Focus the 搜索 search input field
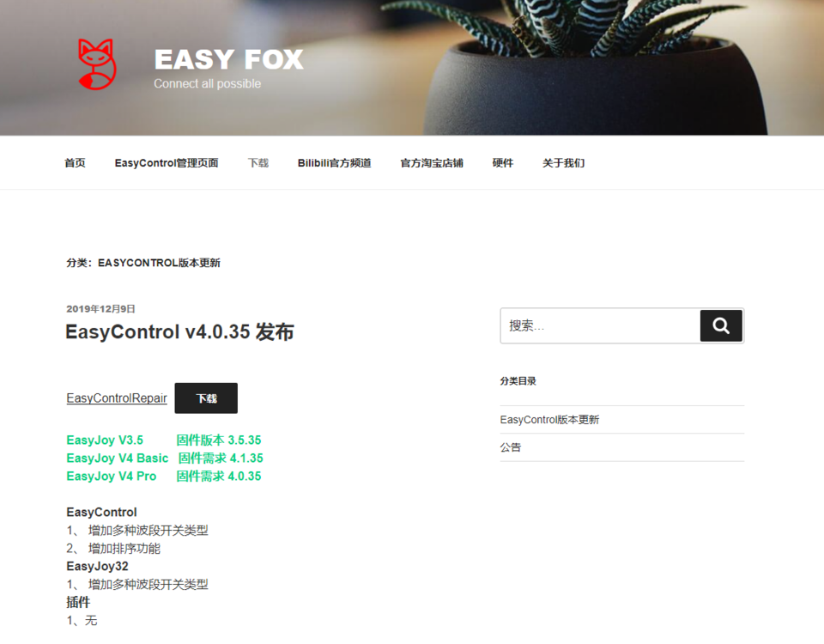824x644 pixels. (x=600, y=326)
